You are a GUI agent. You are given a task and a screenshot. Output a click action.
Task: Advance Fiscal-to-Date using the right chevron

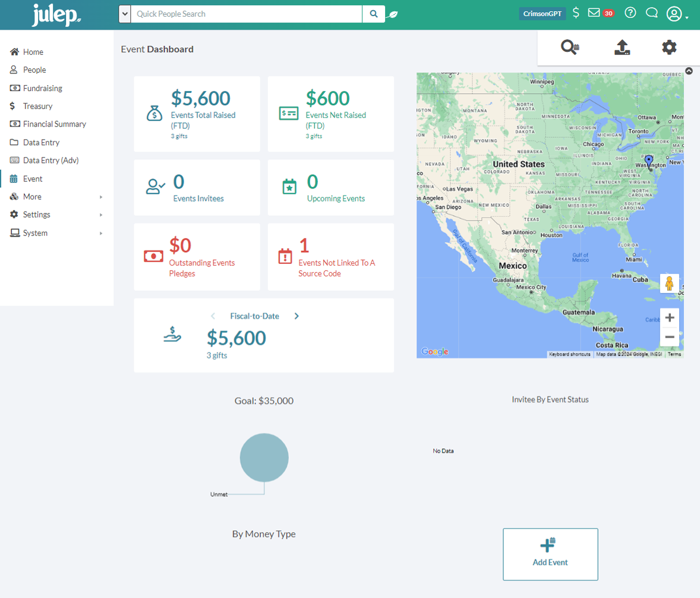tap(297, 316)
